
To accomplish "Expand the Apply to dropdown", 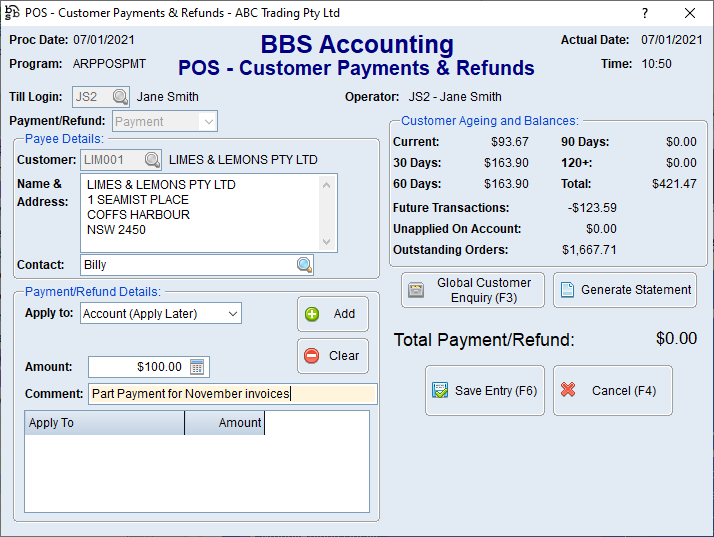I will (232, 314).
